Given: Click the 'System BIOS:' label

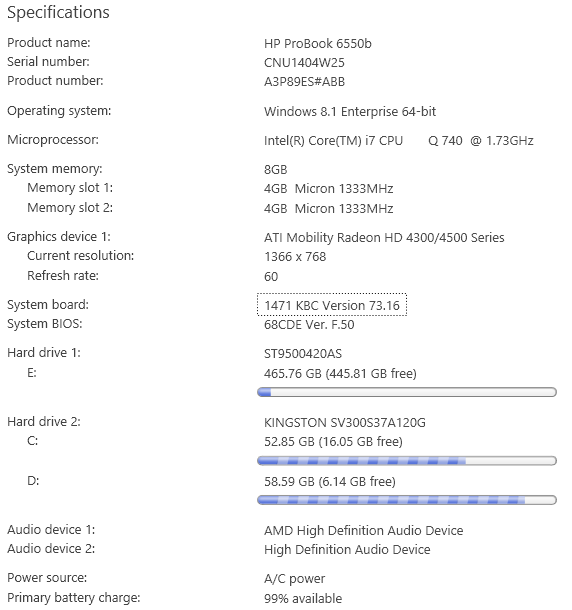Looking at the screenshot, I should 45,324.
